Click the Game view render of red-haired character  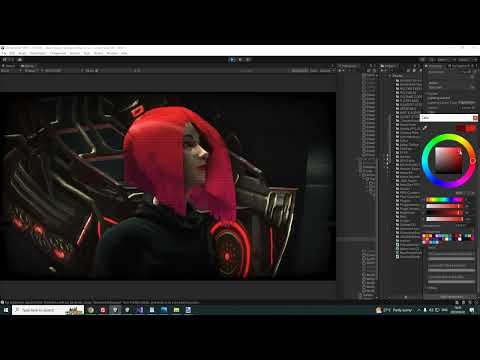point(168,186)
